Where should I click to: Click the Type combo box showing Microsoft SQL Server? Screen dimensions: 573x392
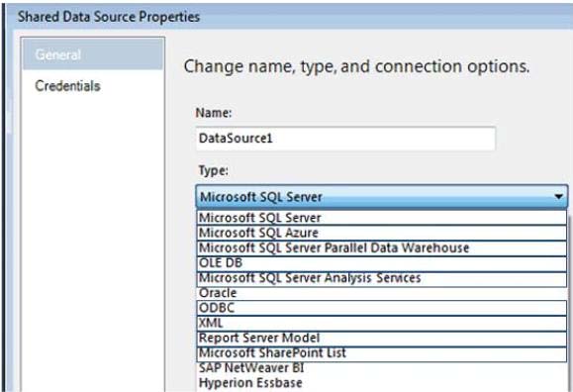[382, 197]
